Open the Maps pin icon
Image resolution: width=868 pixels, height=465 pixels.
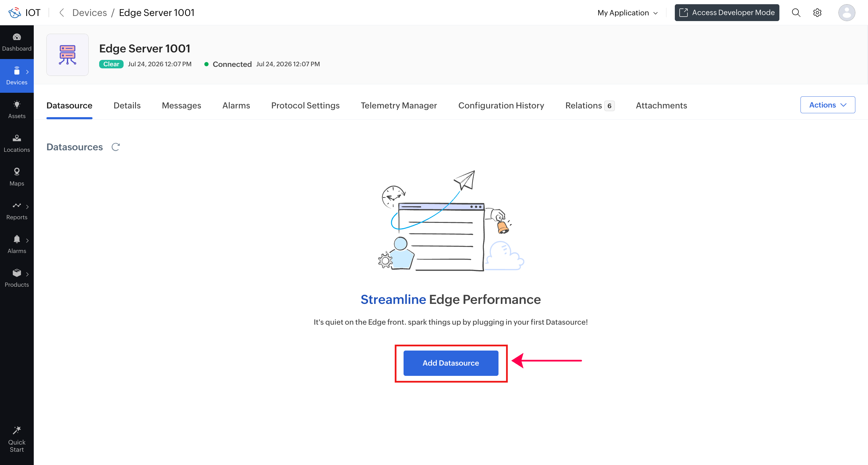17,172
